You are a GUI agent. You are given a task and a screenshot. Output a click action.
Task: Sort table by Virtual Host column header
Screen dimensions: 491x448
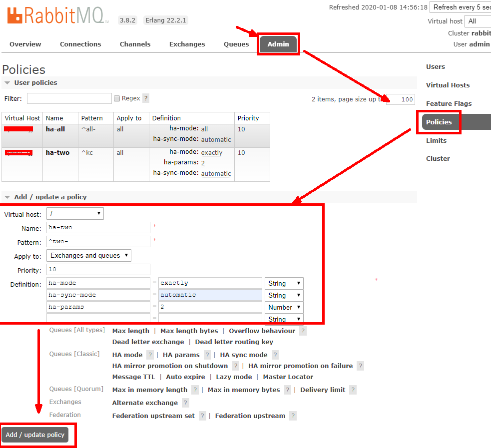coord(22,118)
